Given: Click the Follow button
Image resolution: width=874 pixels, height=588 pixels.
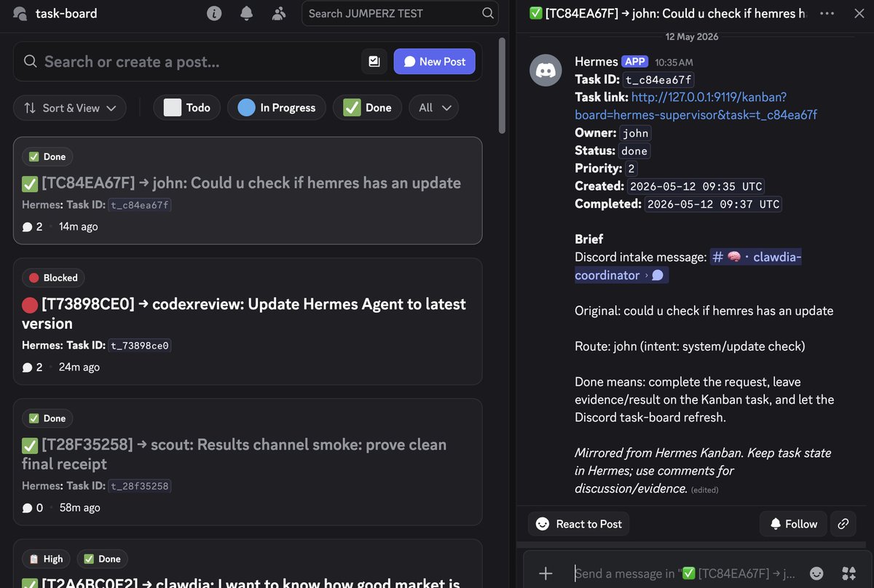Looking at the screenshot, I should pyautogui.click(x=793, y=524).
